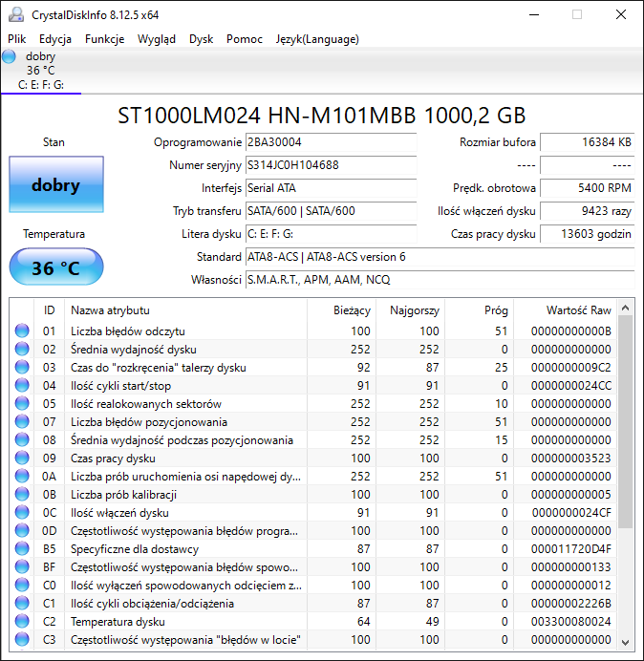Open the Pomoc menu
The height and width of the screenshot is (661, 644).
(x=245, y=39)
